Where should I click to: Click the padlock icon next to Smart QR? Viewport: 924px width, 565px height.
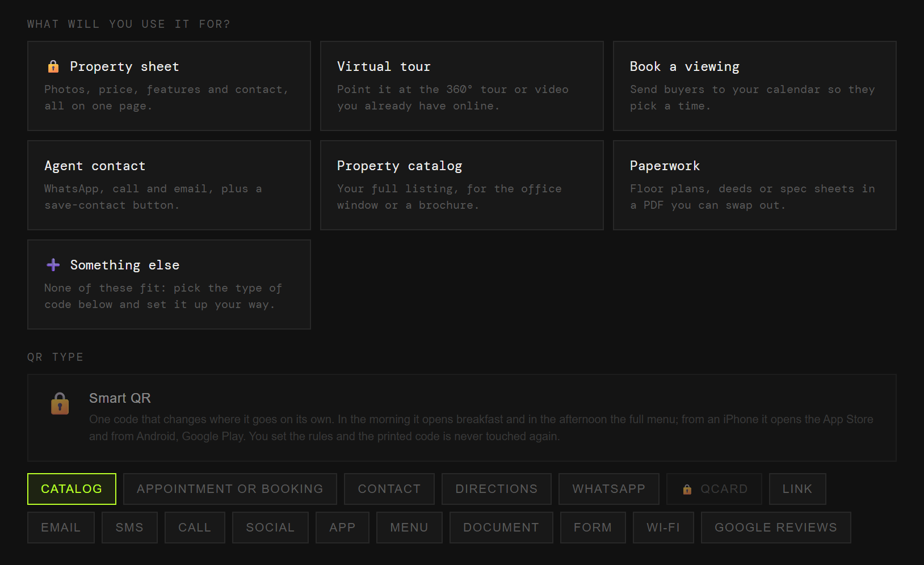[60, 403]
